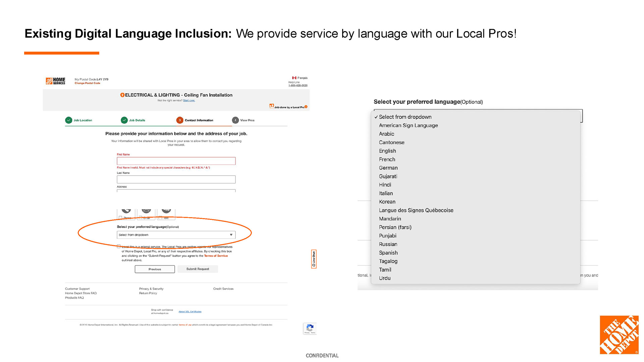This screenshot has height=362, width=644.
Task: Tick the Text contact checkbox
Action: click(x=161, y=218)
